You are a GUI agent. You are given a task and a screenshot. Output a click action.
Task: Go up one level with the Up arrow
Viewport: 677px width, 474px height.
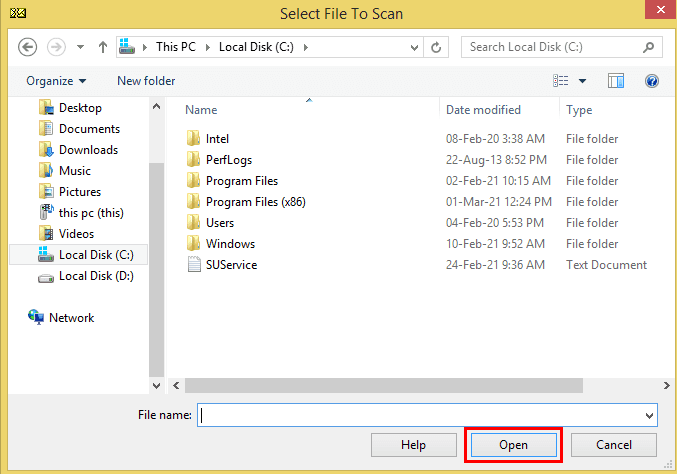tap(103, 47)
